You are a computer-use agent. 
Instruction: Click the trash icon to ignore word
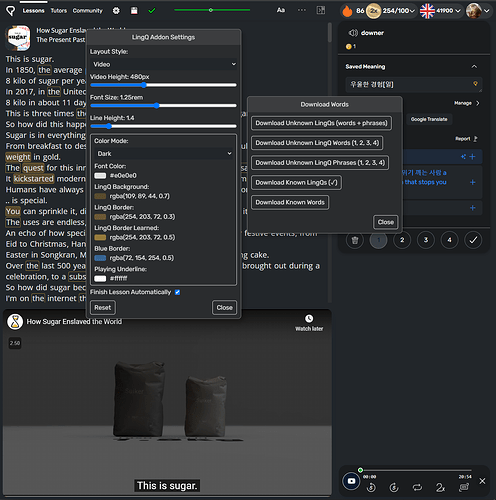[355, 240]
